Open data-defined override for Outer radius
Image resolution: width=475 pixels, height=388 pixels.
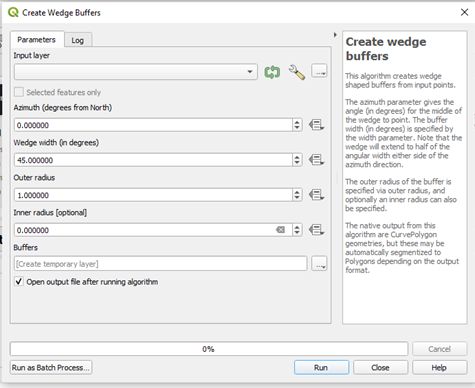[x=316, y=195]
